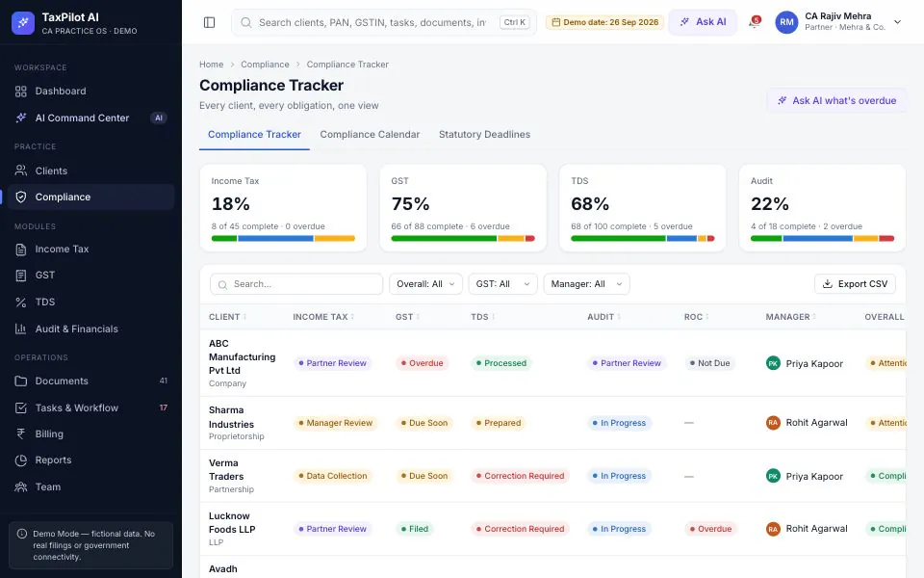Toggle the sidebar panel icon
Viewport: 924px width, 578px height.
(209, 22)
